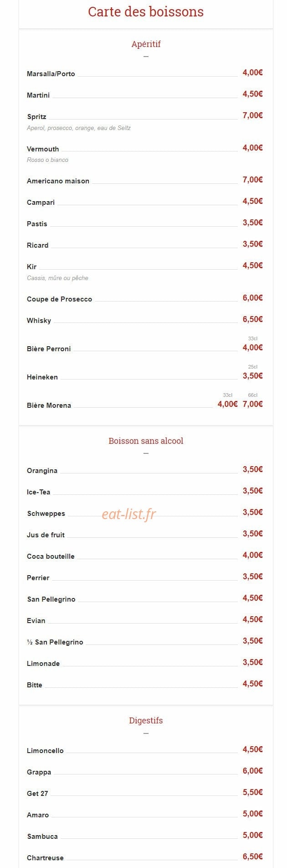Select the Americano maison entry
287x868 pixels.
point(58,181)
